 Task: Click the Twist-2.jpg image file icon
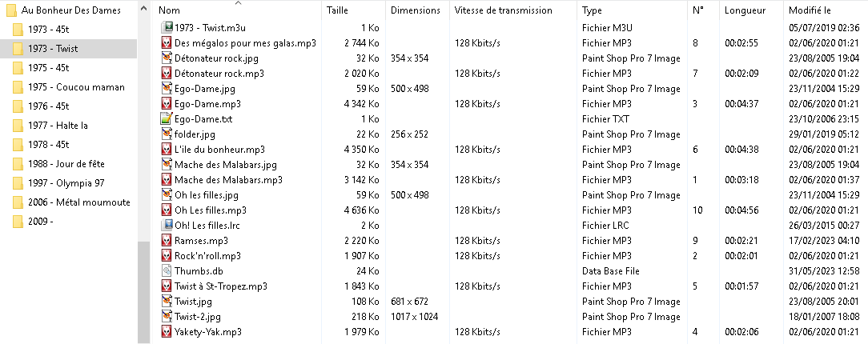(166, 316)
